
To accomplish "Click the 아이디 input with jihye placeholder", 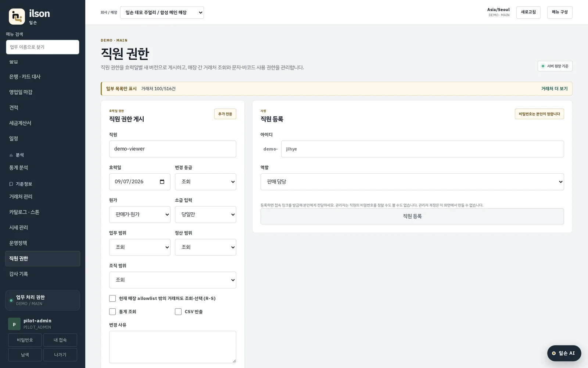I will [423, 149].
